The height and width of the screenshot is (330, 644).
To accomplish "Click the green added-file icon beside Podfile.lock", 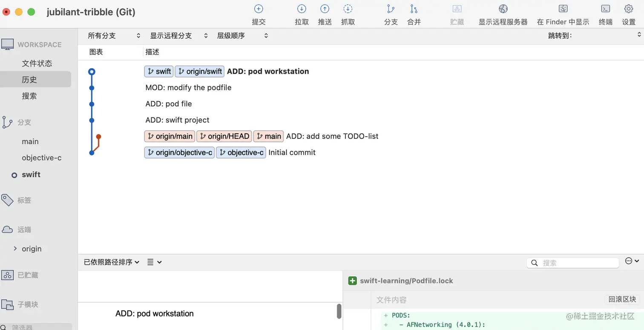I will [352, 281].
